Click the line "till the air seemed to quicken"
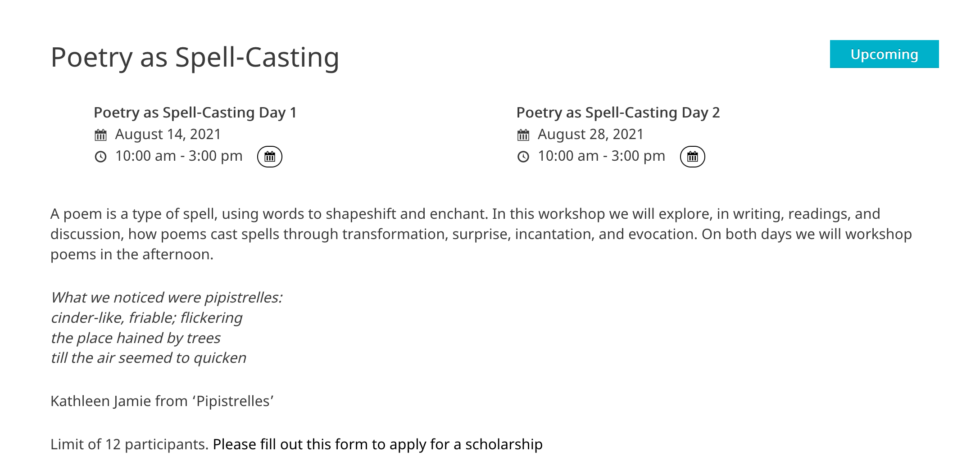This screenshot has width=980, height=470. 148,358
